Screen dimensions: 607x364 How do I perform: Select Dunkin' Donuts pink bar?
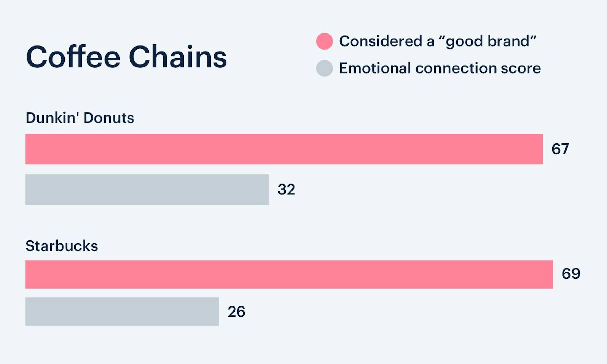pos(284,149)
